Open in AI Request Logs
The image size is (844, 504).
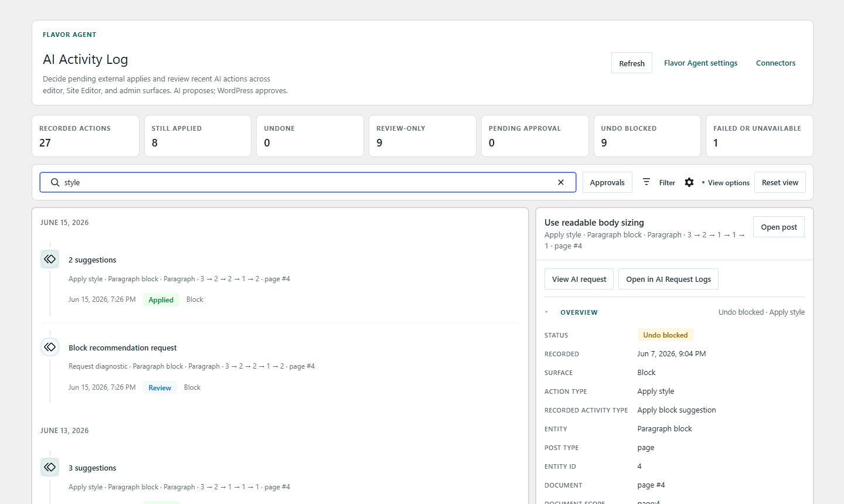tap(668, 279)
